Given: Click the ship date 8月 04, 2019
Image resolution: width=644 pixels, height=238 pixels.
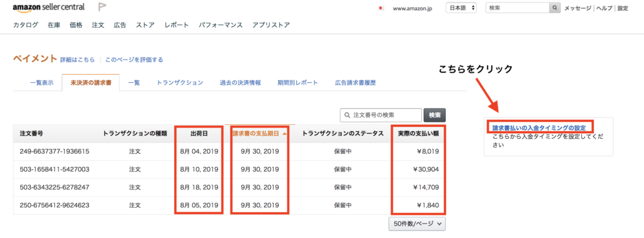Looking at the screenshot, I should pos(199,151).
